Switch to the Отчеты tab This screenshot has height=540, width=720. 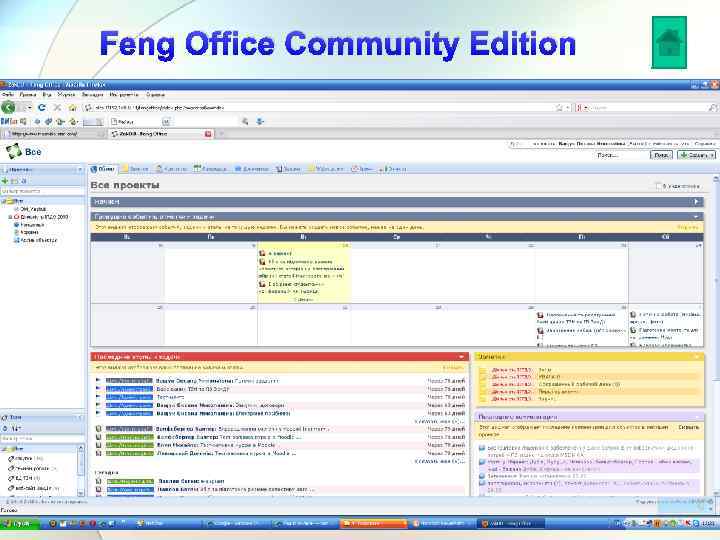point(393,169)
